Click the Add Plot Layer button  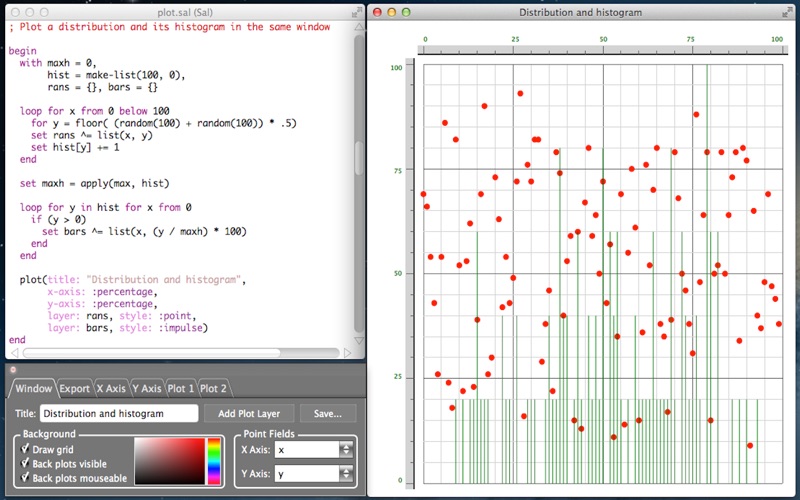249,413
